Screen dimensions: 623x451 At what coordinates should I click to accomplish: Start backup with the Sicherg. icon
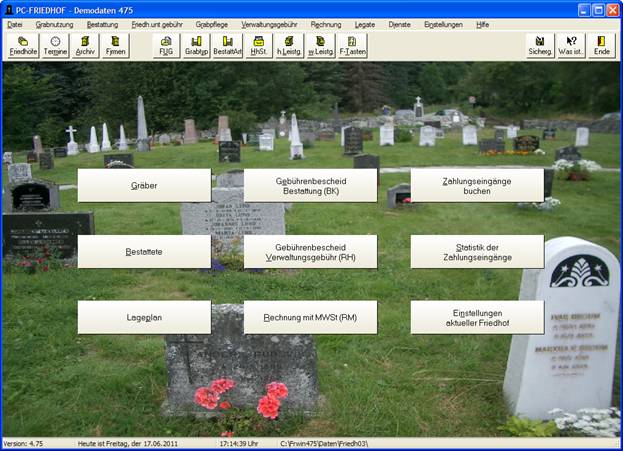click(x=541, y=46)
